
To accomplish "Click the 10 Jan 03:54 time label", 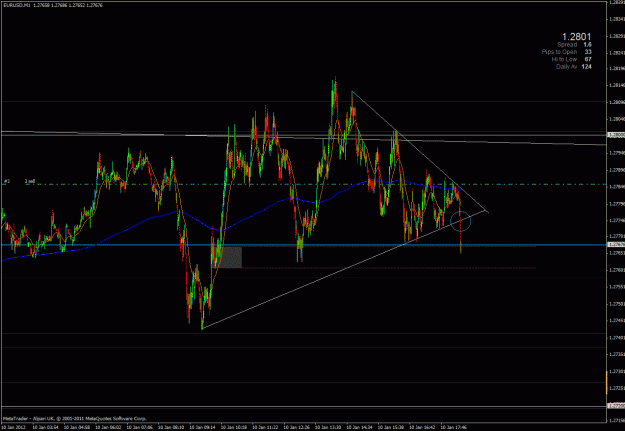I will pyautogui.click(x=45, y=427).
